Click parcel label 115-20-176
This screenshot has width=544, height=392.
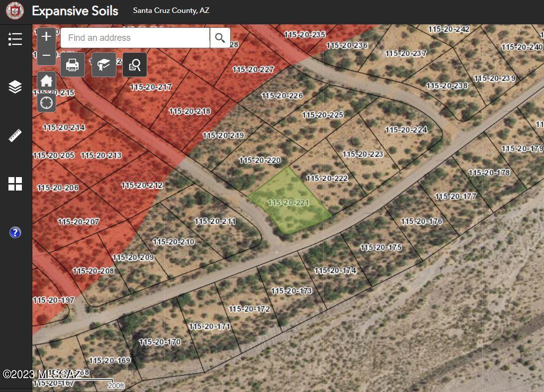tap(422, 221)
